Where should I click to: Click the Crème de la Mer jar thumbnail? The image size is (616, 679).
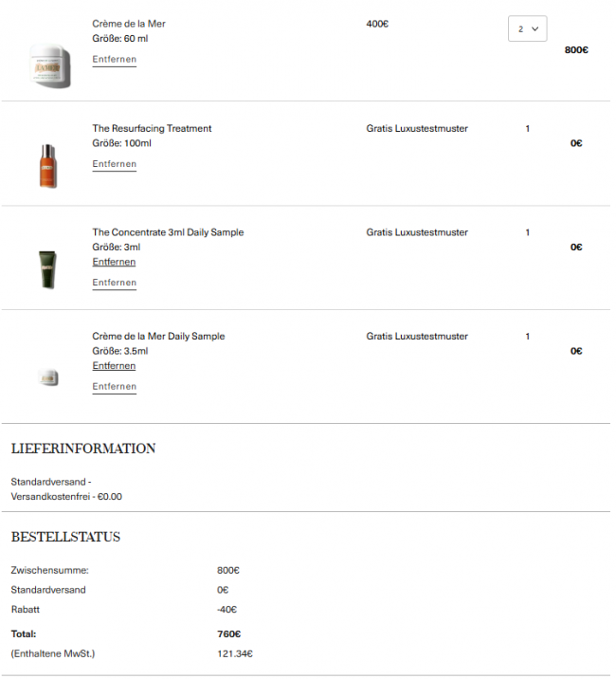point(49,65)
